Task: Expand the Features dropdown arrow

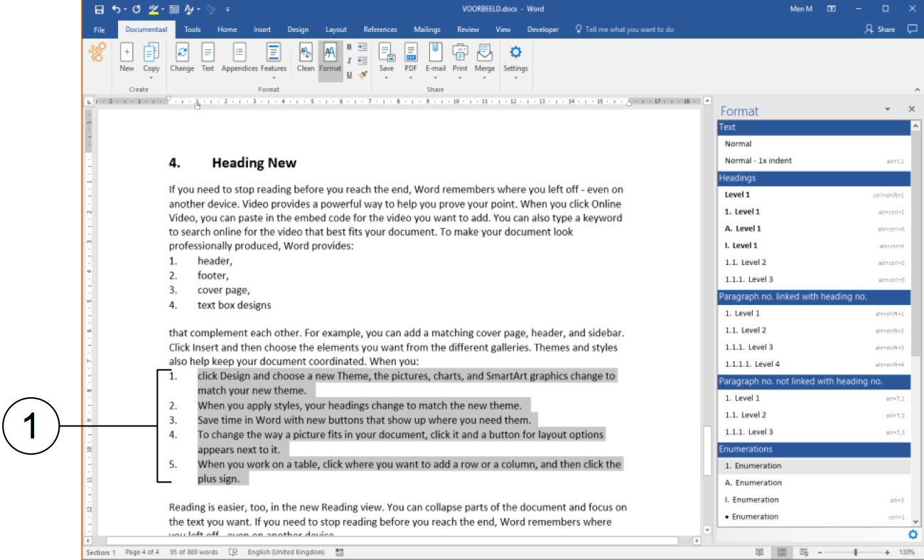Action: pyautogui.click(x=273, y=77)
